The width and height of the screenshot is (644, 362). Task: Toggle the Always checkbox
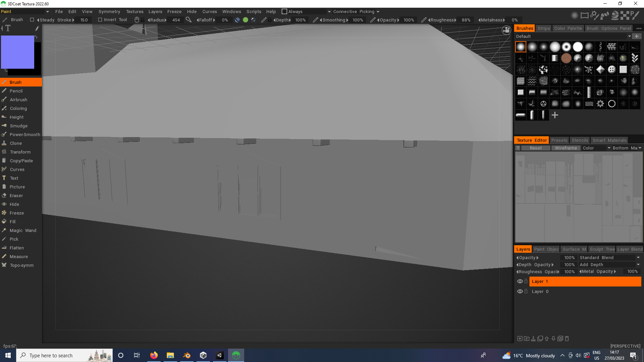tap(284, 11)
